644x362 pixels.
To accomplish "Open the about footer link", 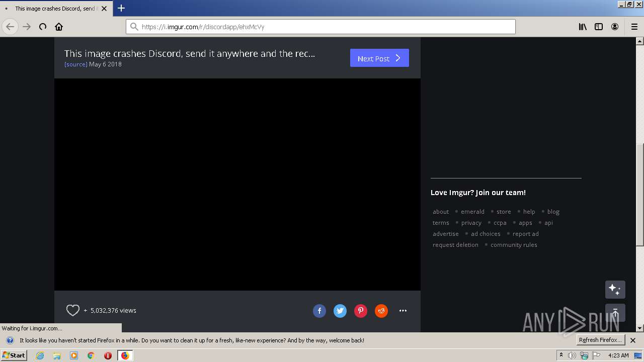I will pos(441,212).
